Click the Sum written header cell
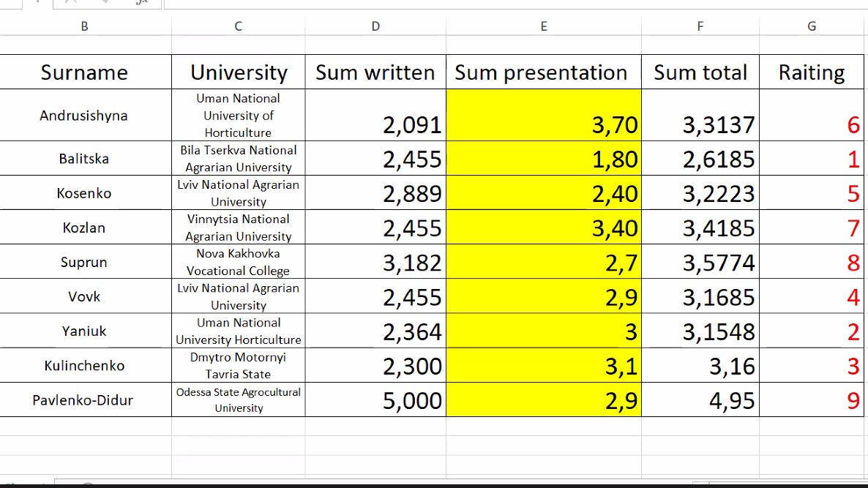This screenshot has width=868, height=488. pos(375,72)
